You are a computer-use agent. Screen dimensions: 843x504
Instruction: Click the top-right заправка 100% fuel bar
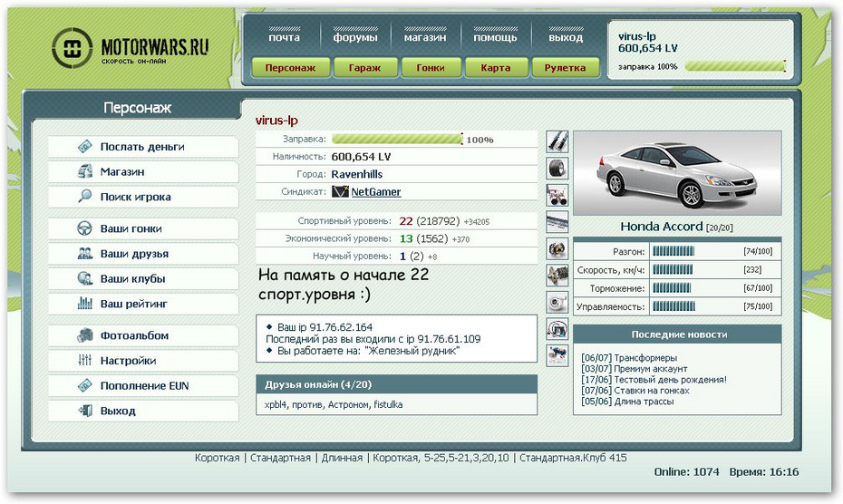click(x=735, y=66)
